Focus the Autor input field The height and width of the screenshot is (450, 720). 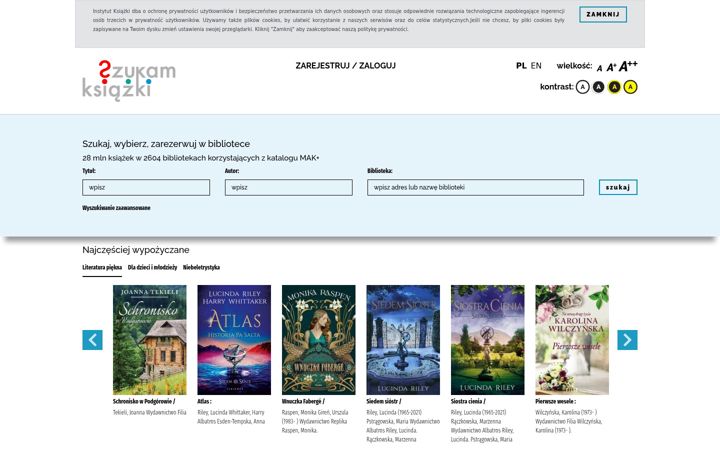point(289,187)
